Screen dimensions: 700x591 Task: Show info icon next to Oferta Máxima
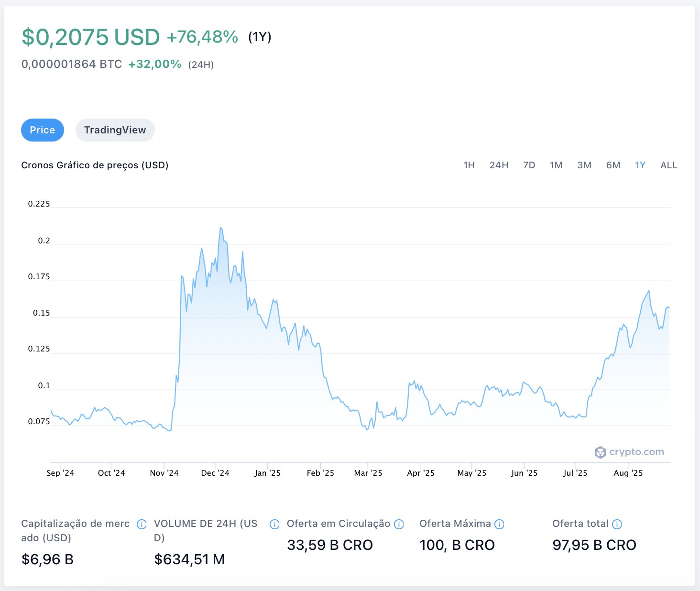point(499,524)
